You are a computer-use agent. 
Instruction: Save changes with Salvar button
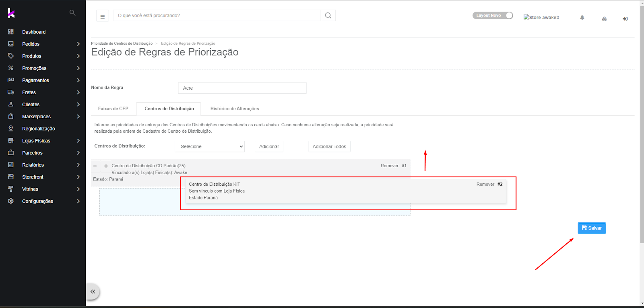point(592,228)
